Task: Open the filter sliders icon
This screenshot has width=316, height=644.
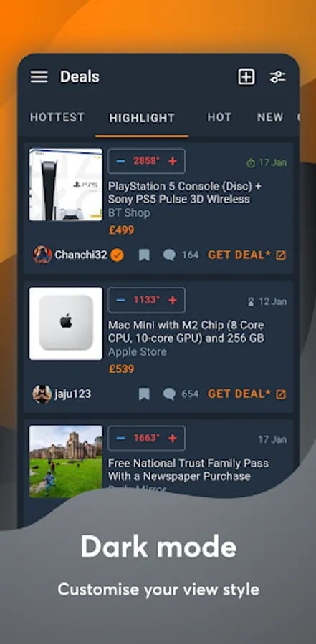Action: point(277,77)
